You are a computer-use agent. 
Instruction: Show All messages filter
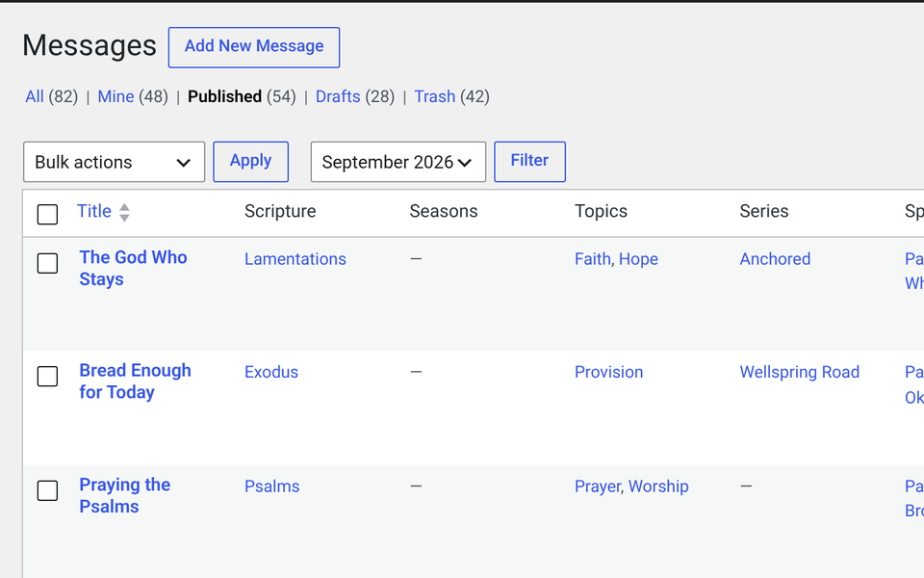click(x=35, y=96)
